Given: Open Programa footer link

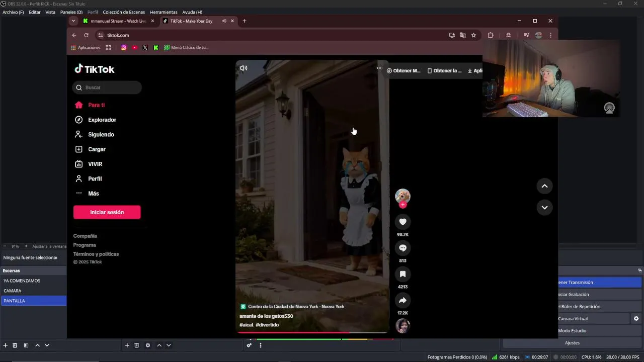Looking at the screenshot, I should 85,245.
